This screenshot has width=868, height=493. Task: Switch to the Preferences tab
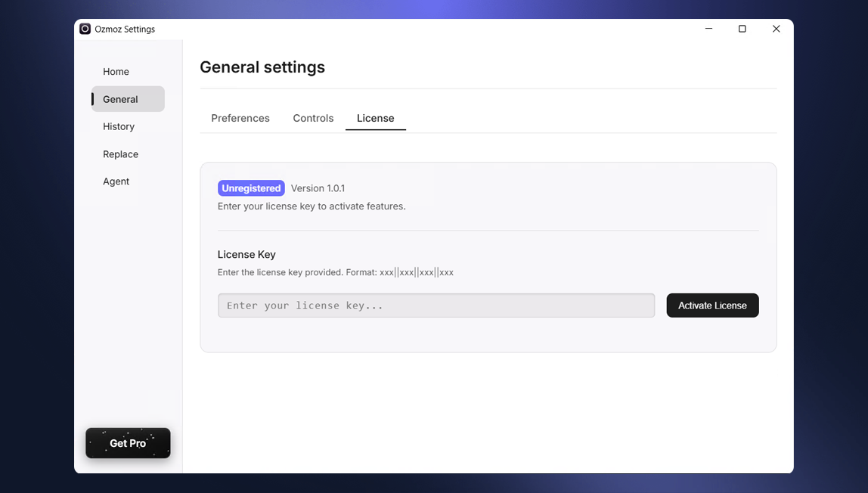click(x=240, y=118)
